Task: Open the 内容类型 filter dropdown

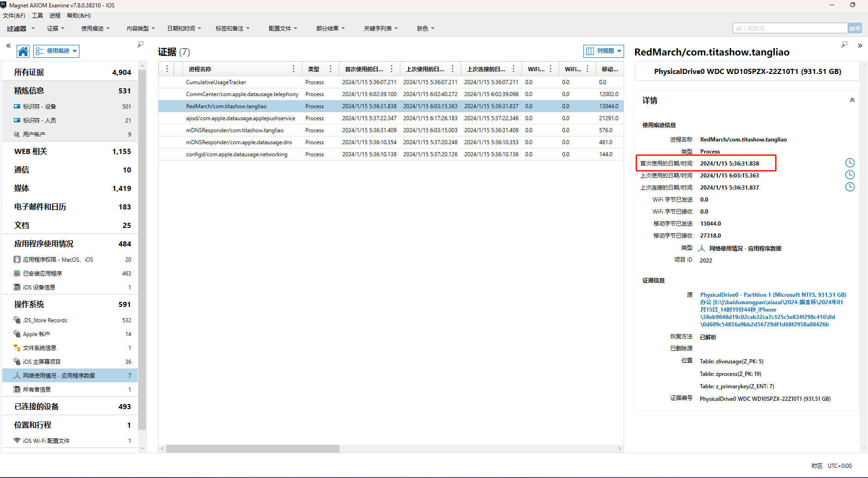Action: (140, 28)
